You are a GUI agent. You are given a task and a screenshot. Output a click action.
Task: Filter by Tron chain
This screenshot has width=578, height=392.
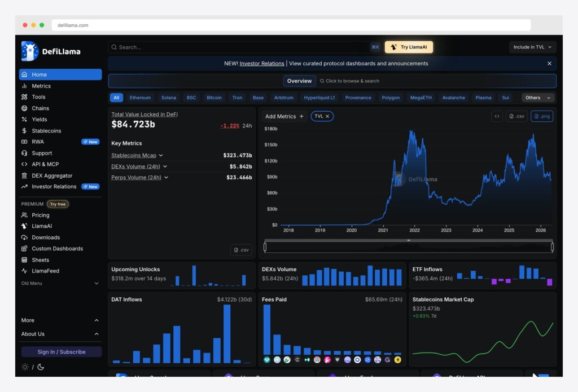pyautogui.click(x=238, y=98)
